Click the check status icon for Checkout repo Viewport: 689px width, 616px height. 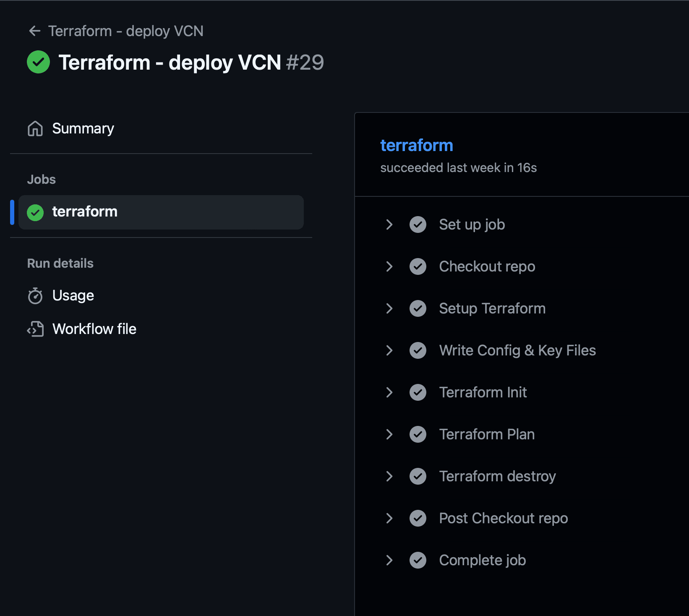(418, 266)
